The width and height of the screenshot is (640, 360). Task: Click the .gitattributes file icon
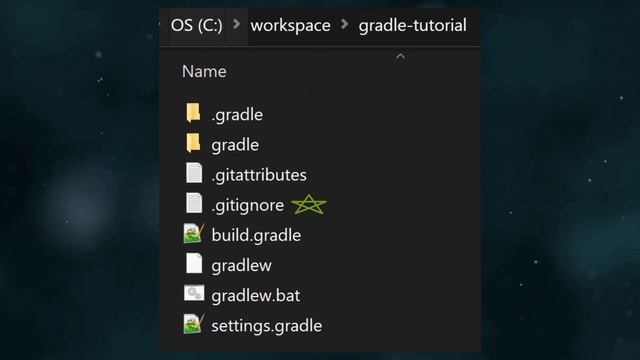(x=194, y=173)
